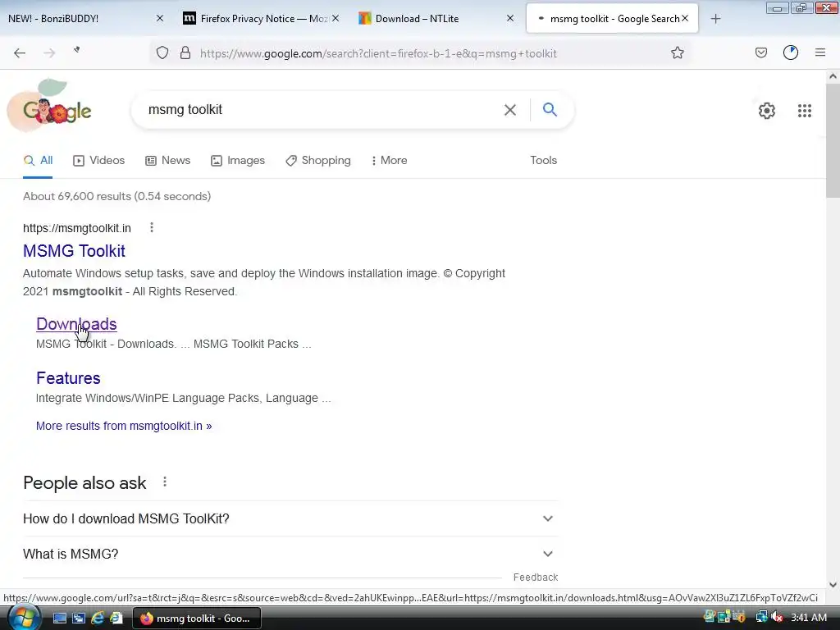This screenshot has width=840, height=630.
Task: Click the Firefox address bar URL
Action: coord(378,53)
